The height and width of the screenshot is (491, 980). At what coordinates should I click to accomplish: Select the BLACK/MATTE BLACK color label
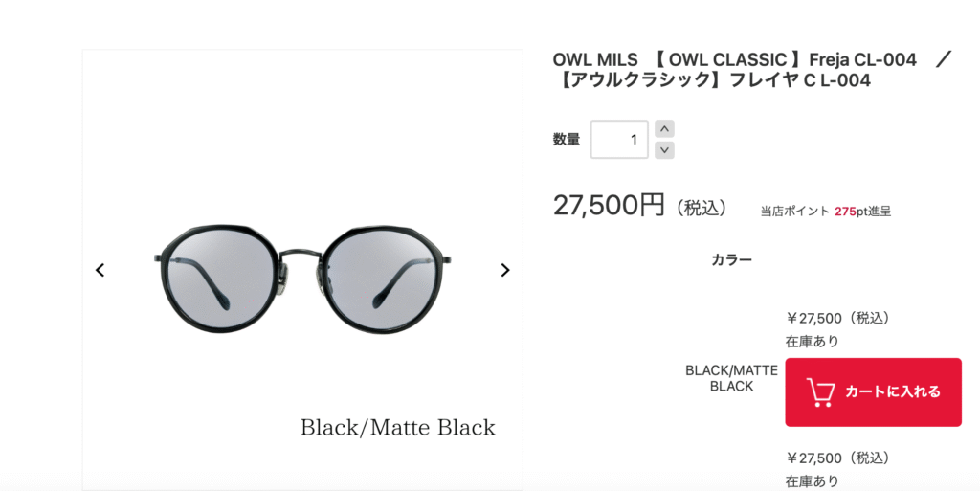[x=731, y=379]
